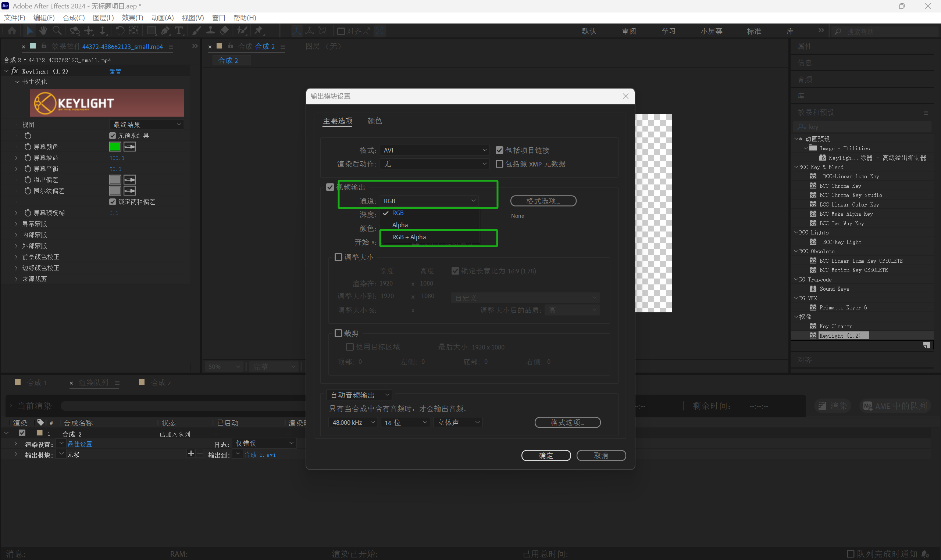Toggle the stopwatch for 屏幕平衡
Viewport: 941px width, 560px height.
pos(28,169)
